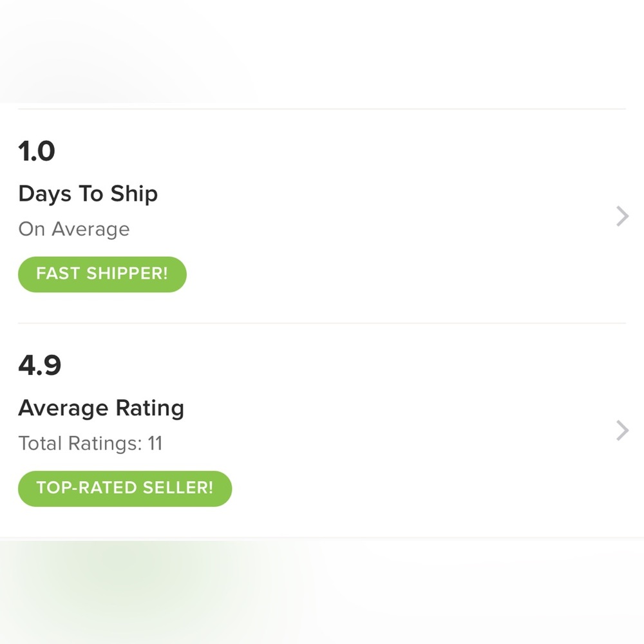View ratings via the number 11
Viewport: 644px width, 644px height.
[x=155, y=444]
